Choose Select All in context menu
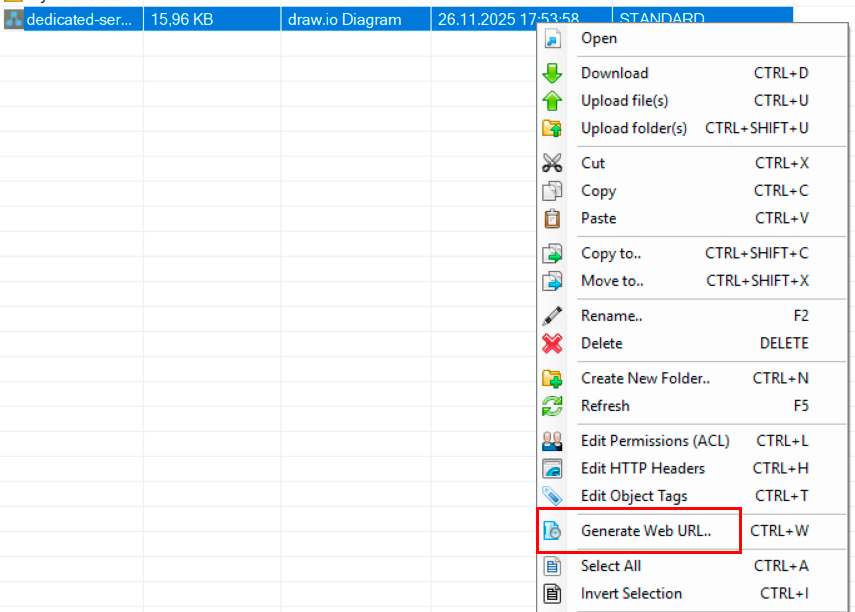855x612 pixels. (x=611, y=566)
